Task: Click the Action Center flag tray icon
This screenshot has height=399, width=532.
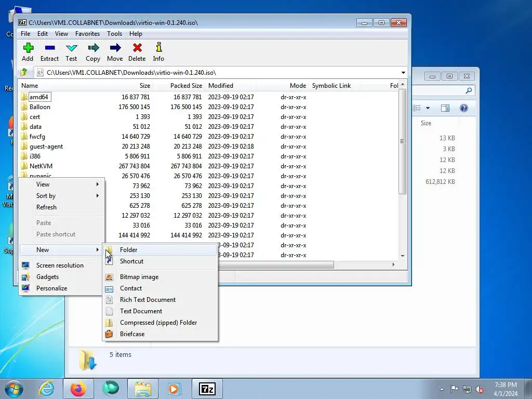Action: point(454,389)
